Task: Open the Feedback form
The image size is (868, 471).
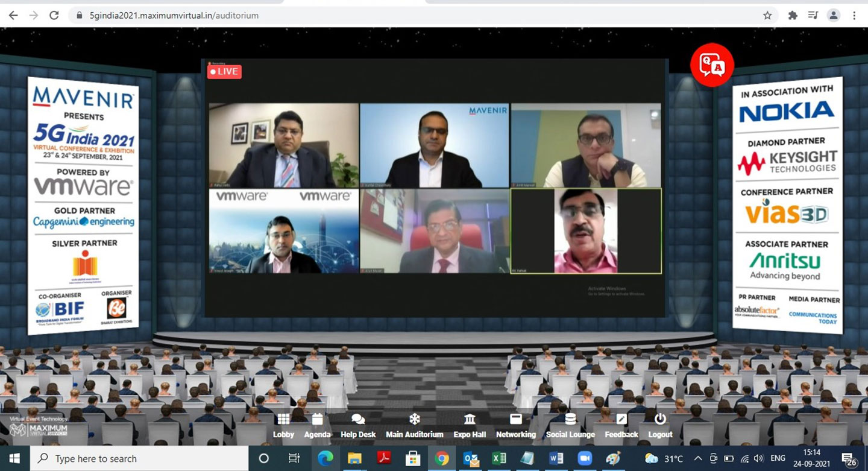Action: [621, 426]
